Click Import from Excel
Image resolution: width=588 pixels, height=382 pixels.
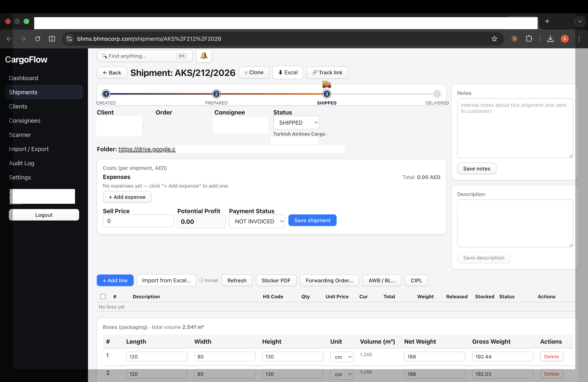(166, 280)
